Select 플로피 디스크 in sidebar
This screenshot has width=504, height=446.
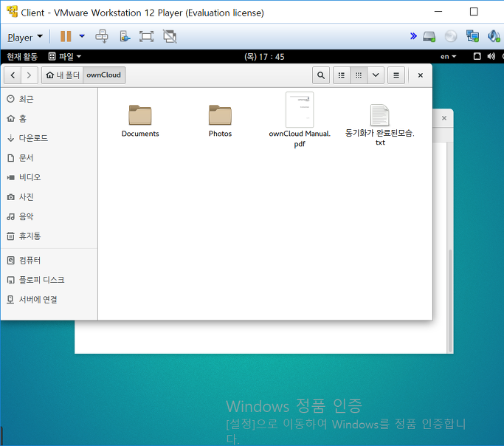49,280
